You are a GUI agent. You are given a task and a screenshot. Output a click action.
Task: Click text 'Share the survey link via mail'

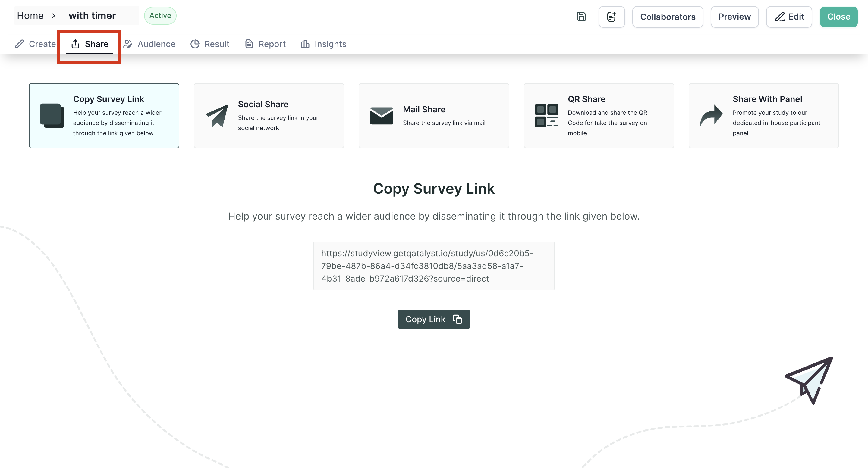tap(444, 123)
